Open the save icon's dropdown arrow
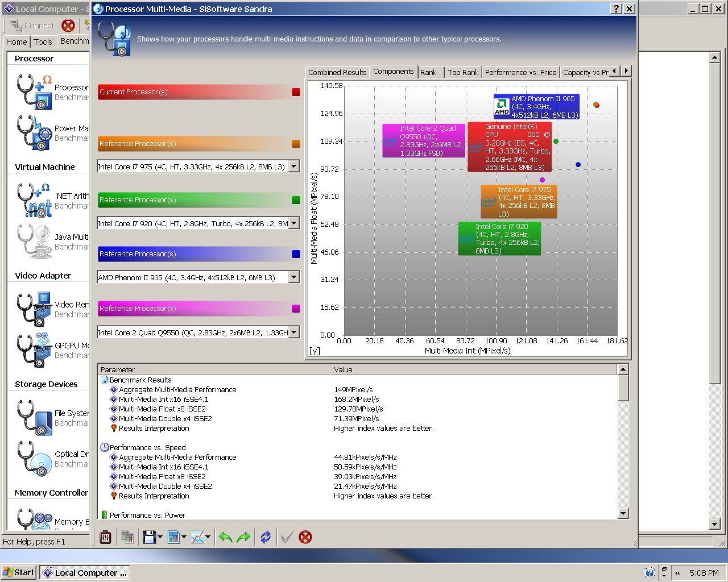 [x=160, y=537]
